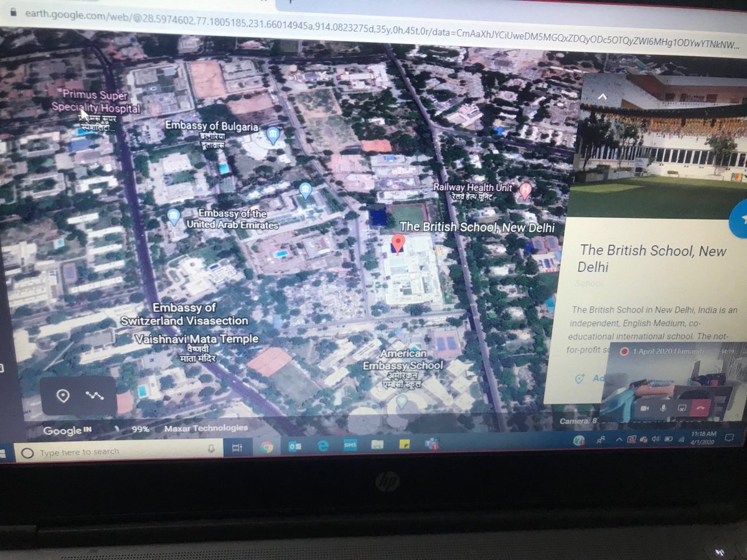Click the Google logo on the map
747x560 pixels.
(x=63, y=431)
